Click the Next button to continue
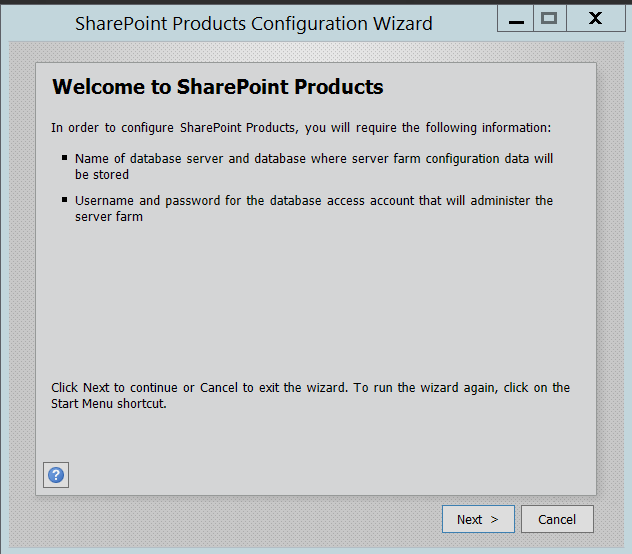This screenshot has width=632, height=554. (x=478, y=519)
